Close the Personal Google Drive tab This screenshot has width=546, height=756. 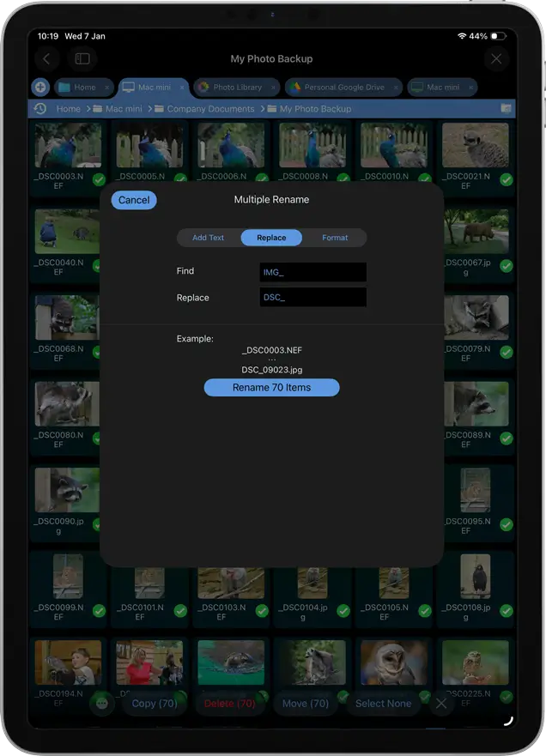pyautogui.click(x=396, y=88)
